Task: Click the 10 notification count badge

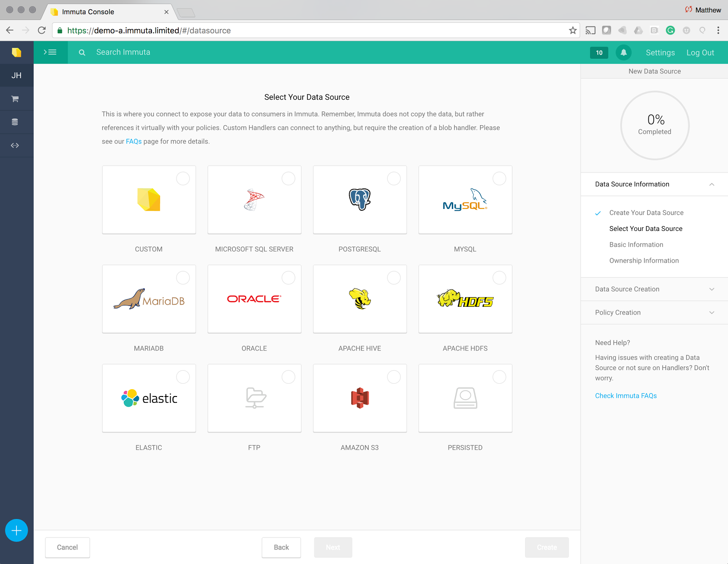Action: pos(599,53)
